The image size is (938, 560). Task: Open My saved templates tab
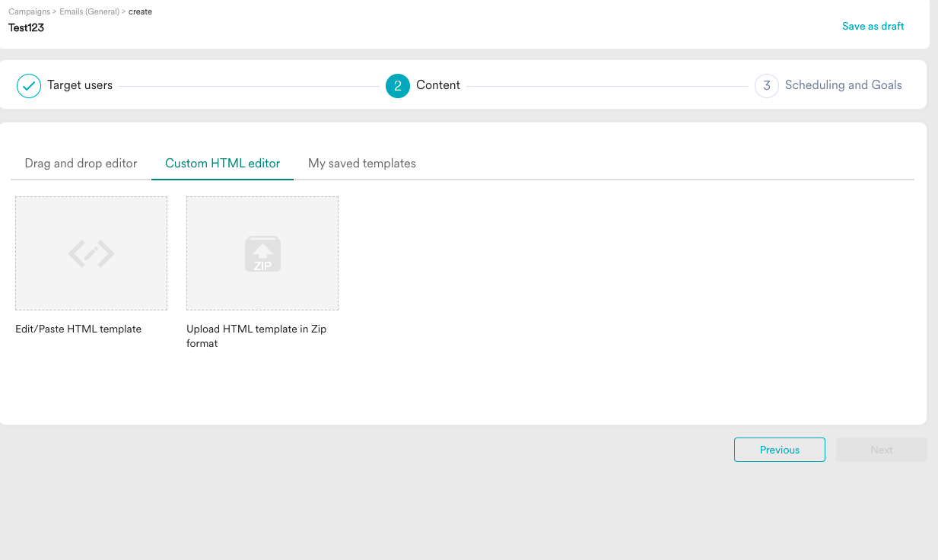[x=362, y=164]
